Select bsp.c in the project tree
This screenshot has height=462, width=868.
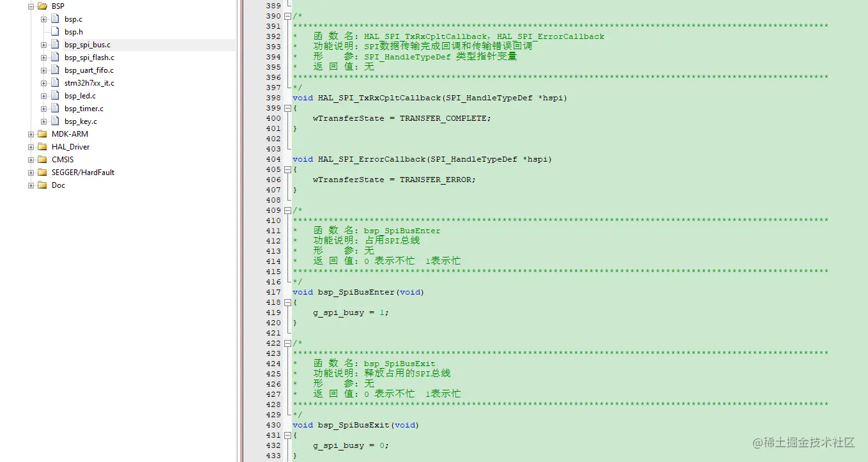[73, 19]
